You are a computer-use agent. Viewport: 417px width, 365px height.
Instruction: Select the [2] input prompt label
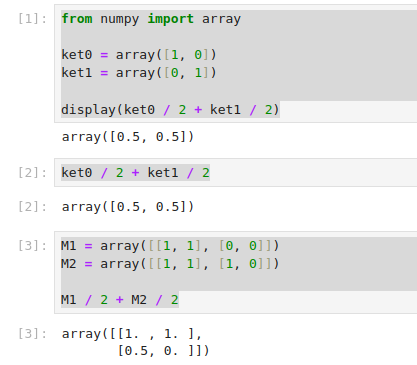(33, 173)
